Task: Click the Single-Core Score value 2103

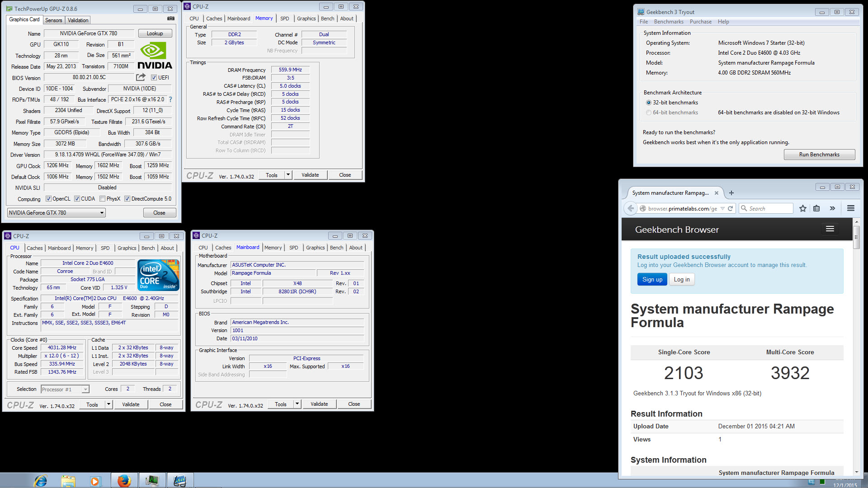Action: (x=684, y=373)
